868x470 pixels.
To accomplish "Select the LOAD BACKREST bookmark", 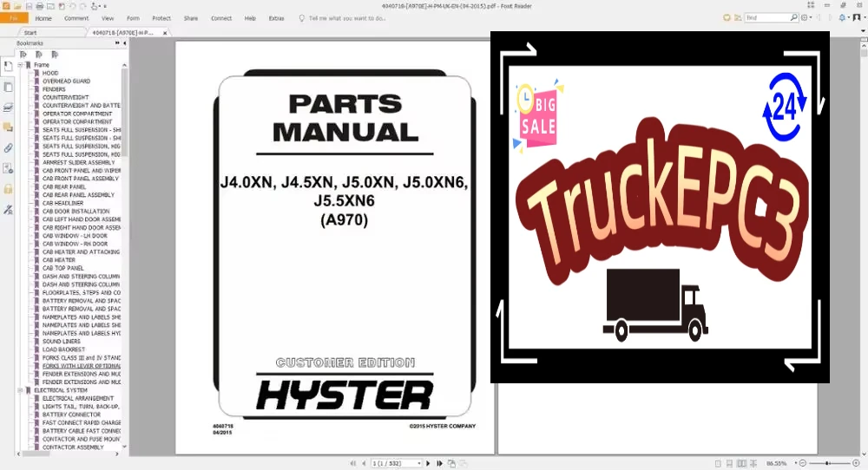I will coord(63,349).
